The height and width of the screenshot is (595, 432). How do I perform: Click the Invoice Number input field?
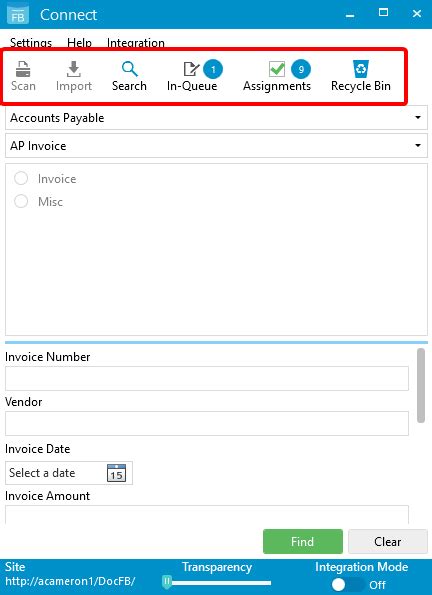[207, 378]
